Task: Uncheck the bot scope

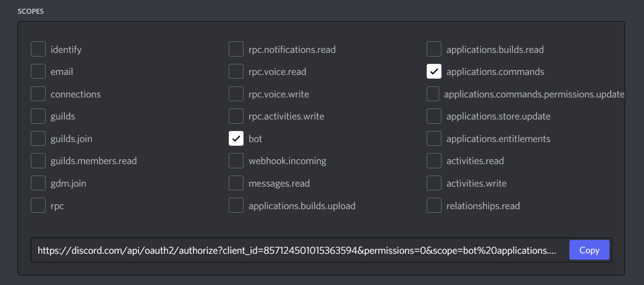Action: tap(236, 138)
